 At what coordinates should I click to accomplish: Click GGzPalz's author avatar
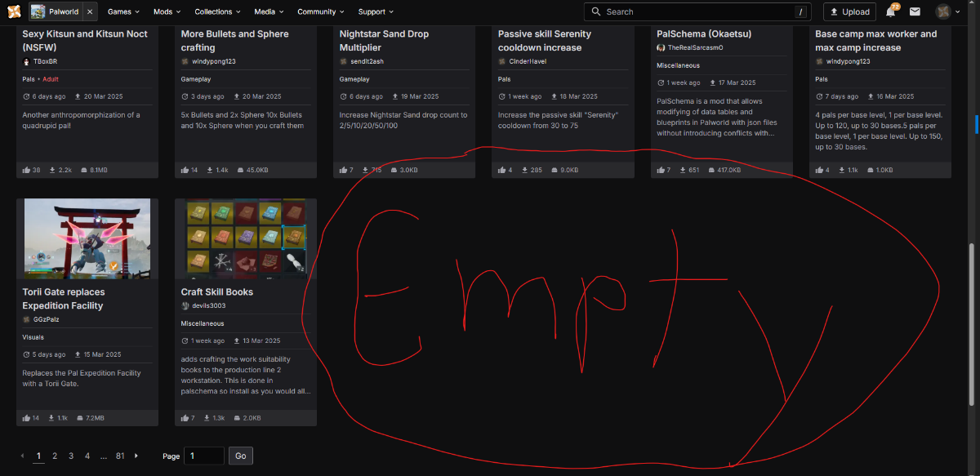(26, 319)
